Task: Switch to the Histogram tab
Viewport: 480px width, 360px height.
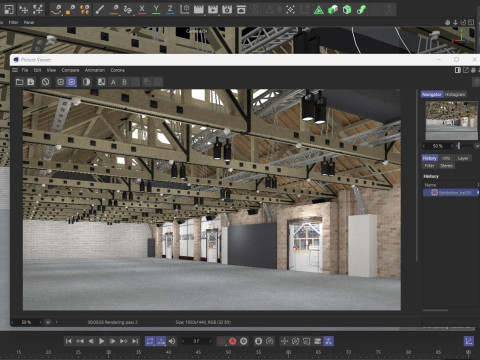Action: click(x=455, y=94)
